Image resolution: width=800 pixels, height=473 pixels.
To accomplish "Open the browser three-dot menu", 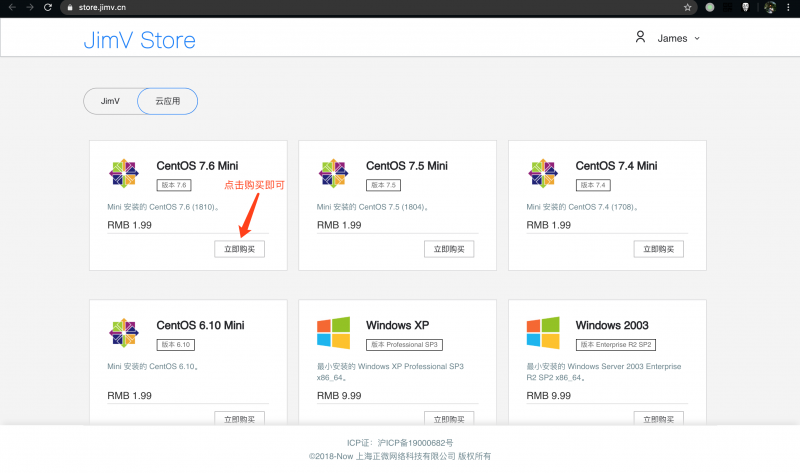I will (788, 7).
